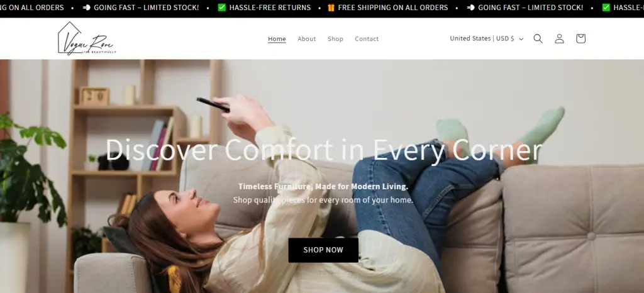Open the shopping cart icon
Viewport: 644px width, 293px height.
580,38
